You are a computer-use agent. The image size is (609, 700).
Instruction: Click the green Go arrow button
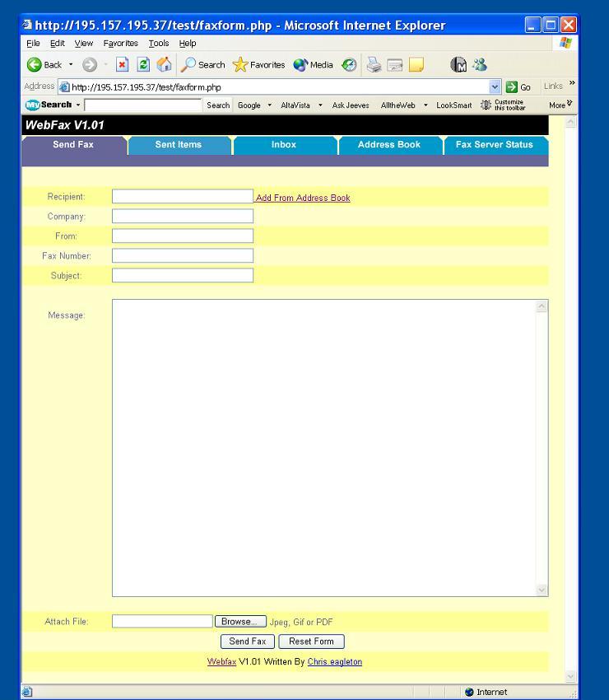pyautogui.click(x=512, y=87)
